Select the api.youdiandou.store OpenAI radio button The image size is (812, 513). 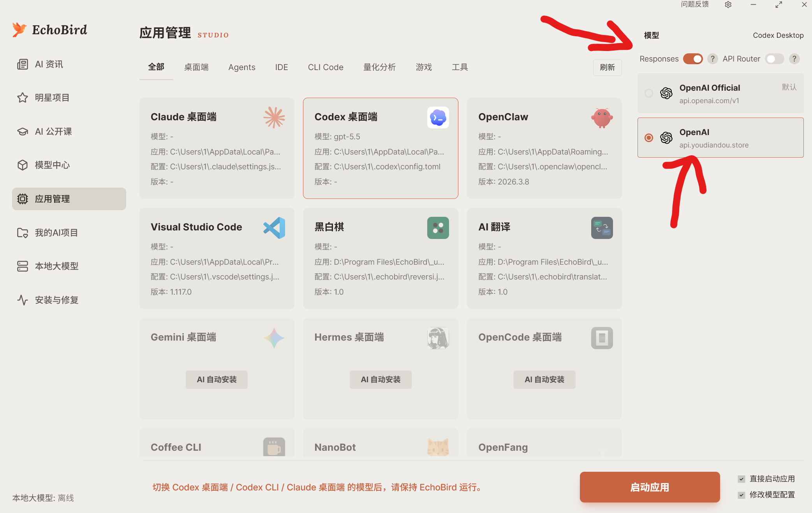649,138
